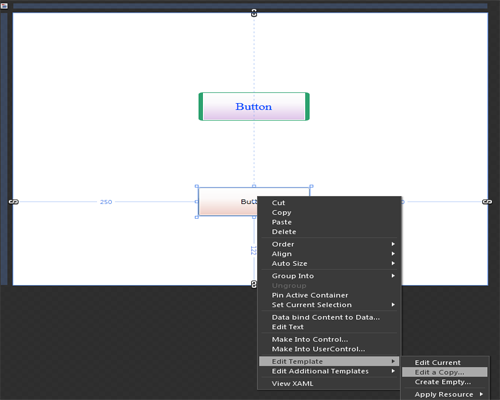Toggle the right margin link icon

(x=487, y=202)
